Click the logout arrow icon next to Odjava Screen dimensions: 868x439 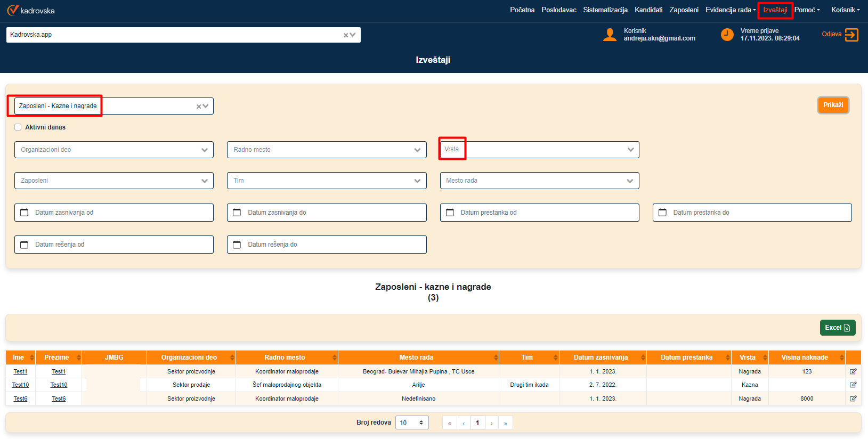pos(851,35)
